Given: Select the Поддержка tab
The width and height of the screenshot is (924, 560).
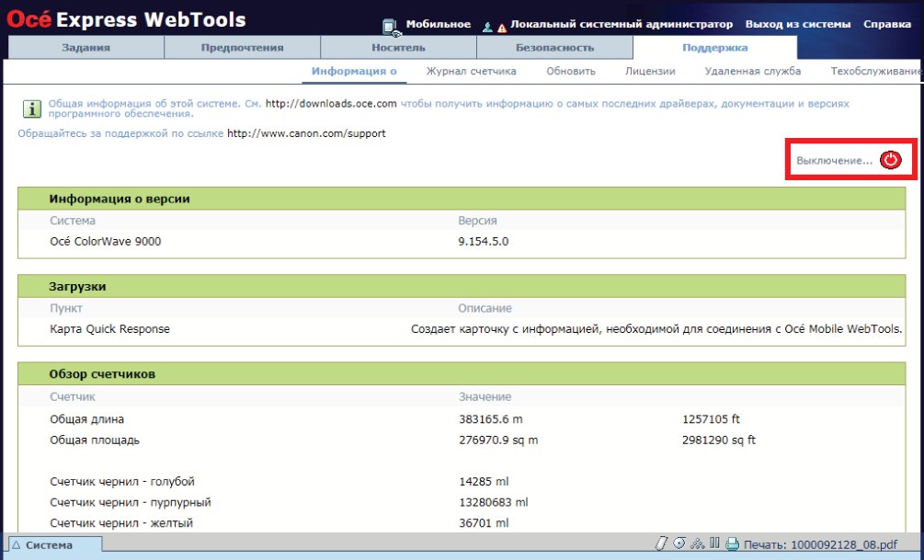Looking at the screenshot, I should pos(714,48).
